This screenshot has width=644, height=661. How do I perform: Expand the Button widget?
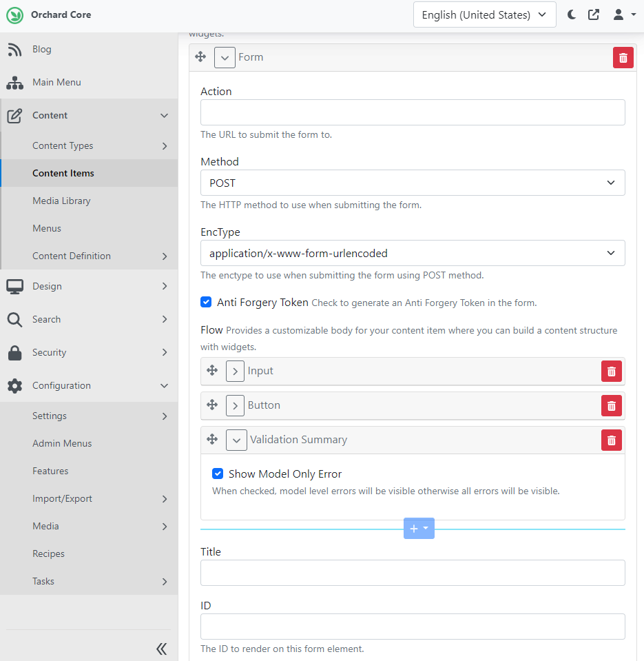[x=235, y=406]
